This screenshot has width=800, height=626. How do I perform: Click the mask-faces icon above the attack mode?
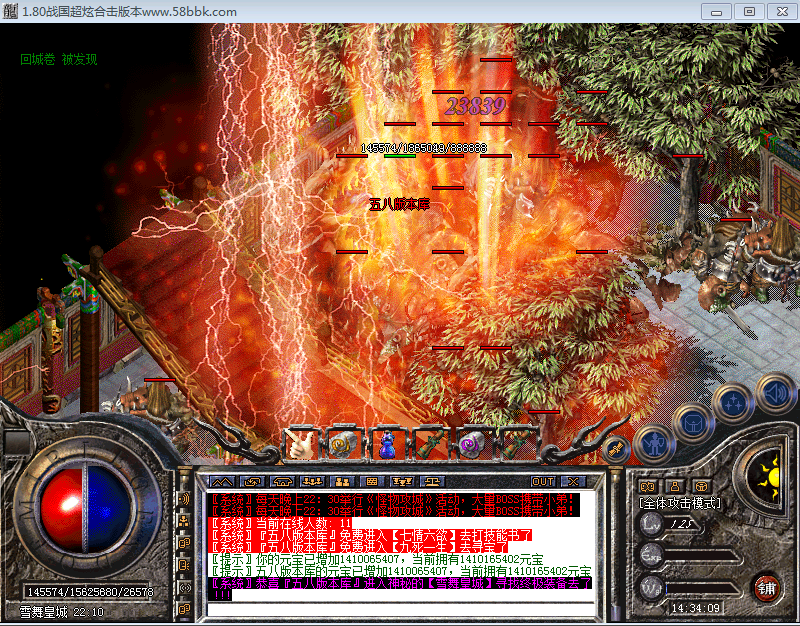click(x=647, y=486)
